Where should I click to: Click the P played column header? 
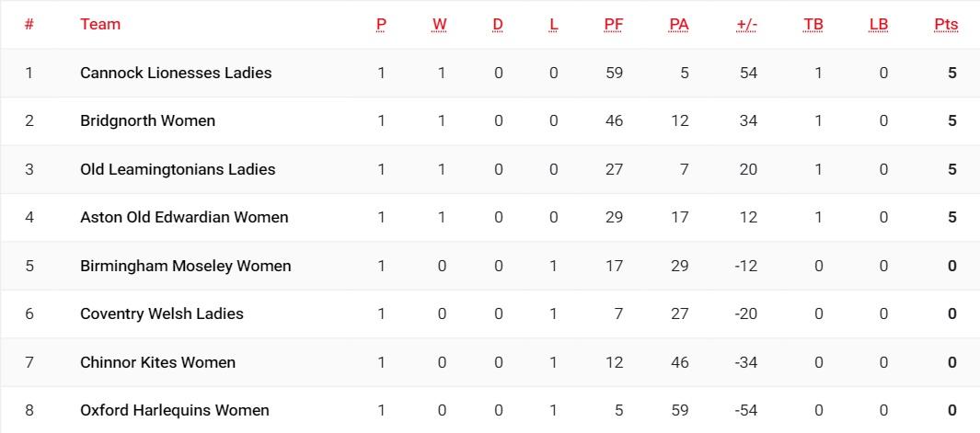pos(381,25)
